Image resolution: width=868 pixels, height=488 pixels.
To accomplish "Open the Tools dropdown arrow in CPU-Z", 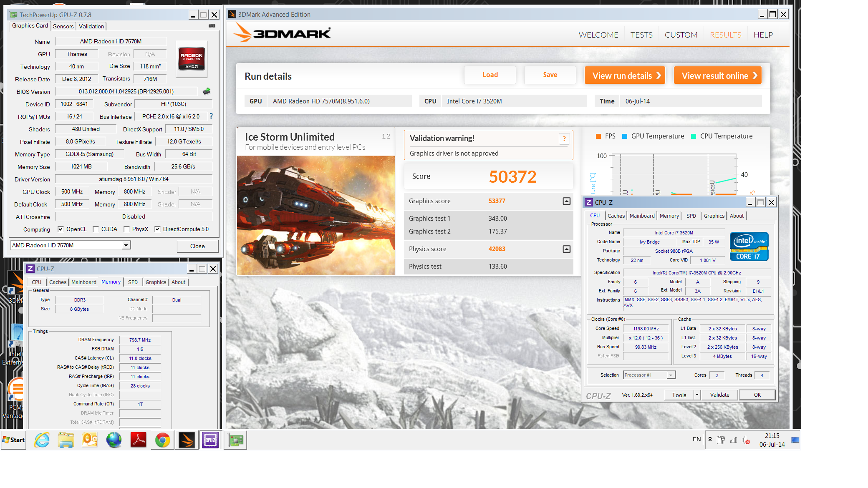I will [x=696, y=395].
